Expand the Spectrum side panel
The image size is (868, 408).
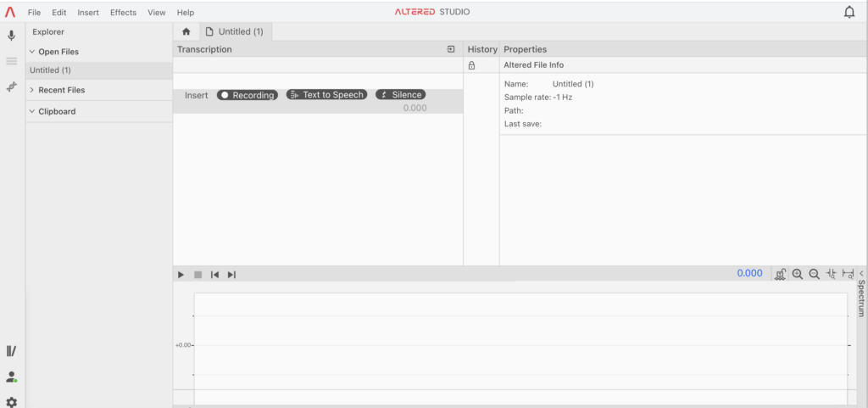tap(861, 274)
